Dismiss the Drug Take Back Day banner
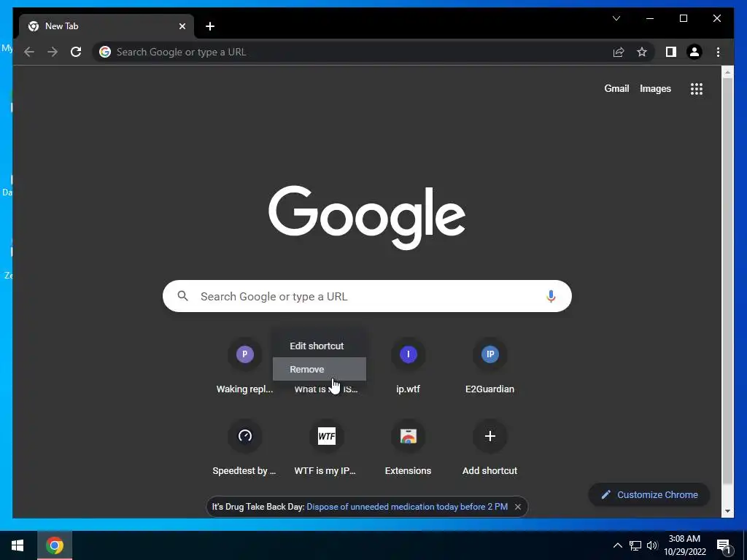Screen dimensions: 747x560 click(518, 507)
